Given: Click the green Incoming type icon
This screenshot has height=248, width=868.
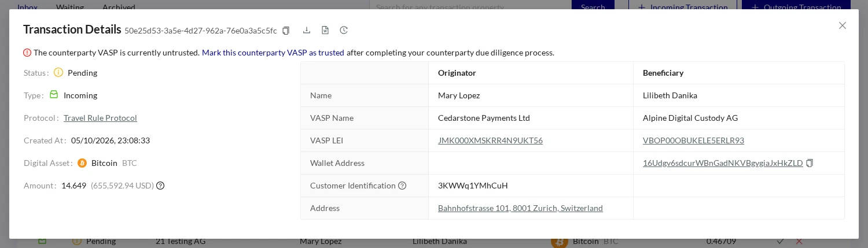Looking at the screenshot, I should click(x=54, y=94).
